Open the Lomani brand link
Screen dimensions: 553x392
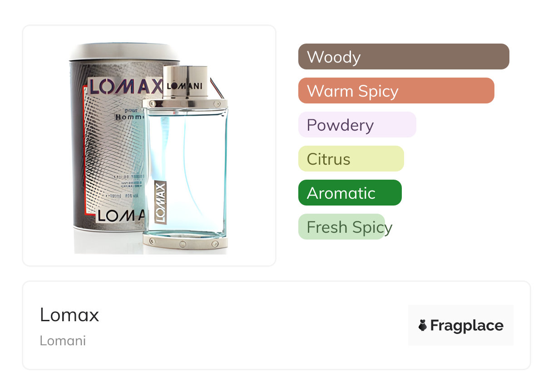click(63, 341)
